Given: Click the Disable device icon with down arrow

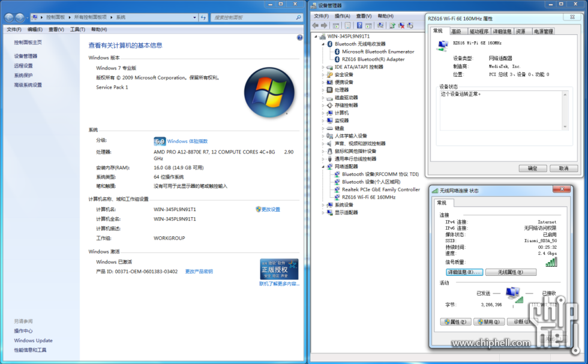Looking at the screenshot, I should [410, 26].
